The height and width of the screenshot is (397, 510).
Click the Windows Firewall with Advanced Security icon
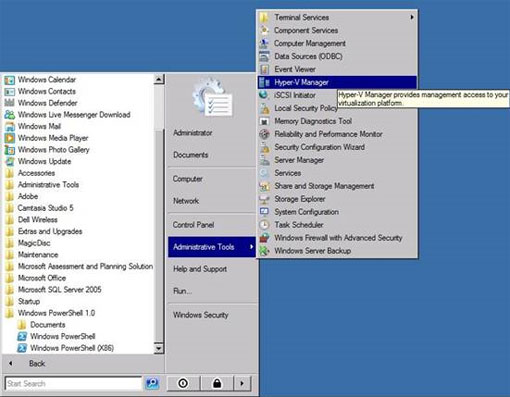(264, 238)
